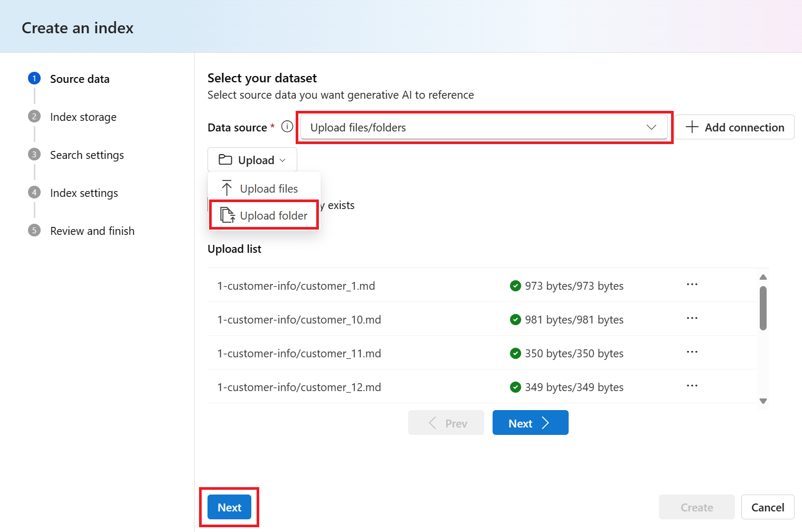Click the Next button with arrow under upload list
Screen dimensions: 802x532
click(530, 423)
